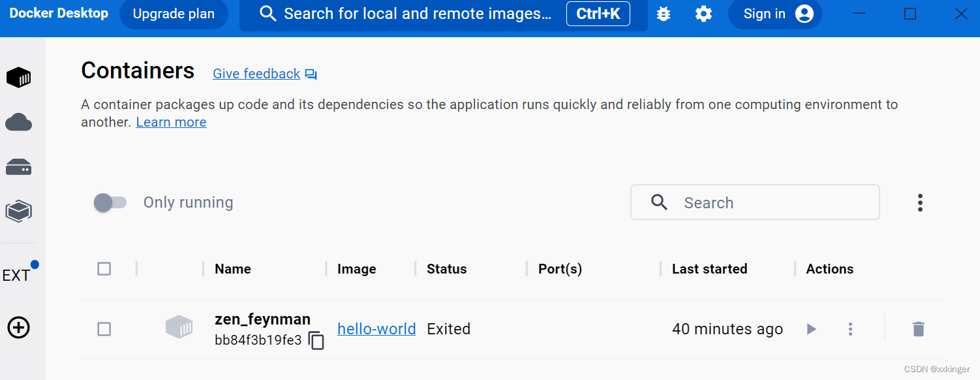Screen dimensions: 980x380
Task: Start the zen_feynman container
Action: [x=811, y=329]
